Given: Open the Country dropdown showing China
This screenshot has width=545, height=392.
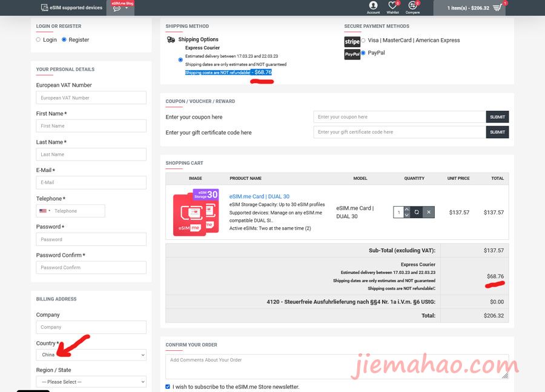Looking at the screenshot, I should click(91, 355).
